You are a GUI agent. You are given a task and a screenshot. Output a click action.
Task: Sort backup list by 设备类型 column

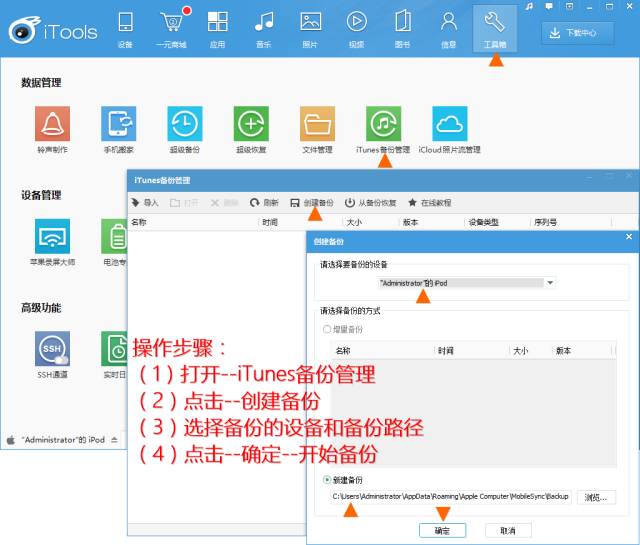point(497,222)
